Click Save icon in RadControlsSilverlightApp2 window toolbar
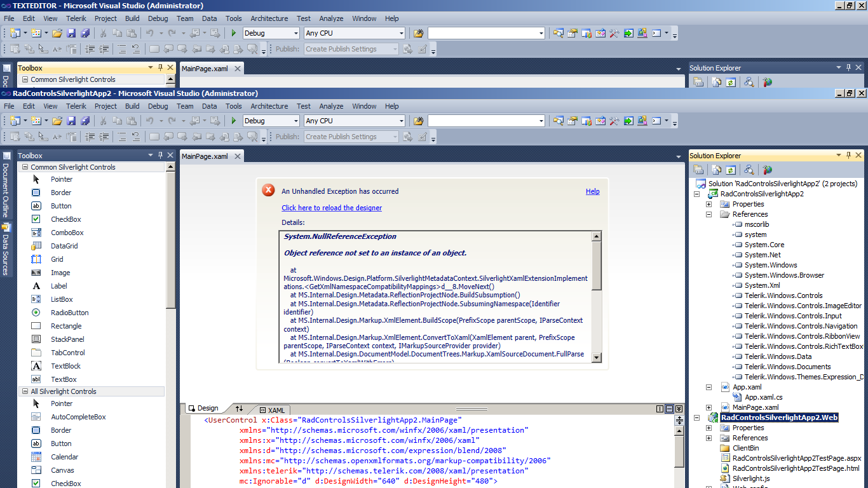Screen dimensions: 868x488 pyautogui.click(x=71, y=121)
